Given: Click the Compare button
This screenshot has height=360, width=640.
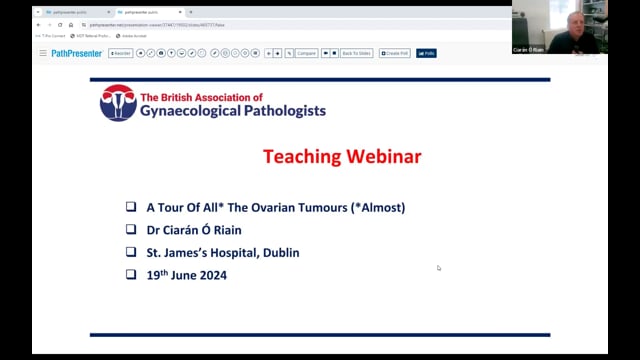Looking at the screenshot, I should pos(307,53).
